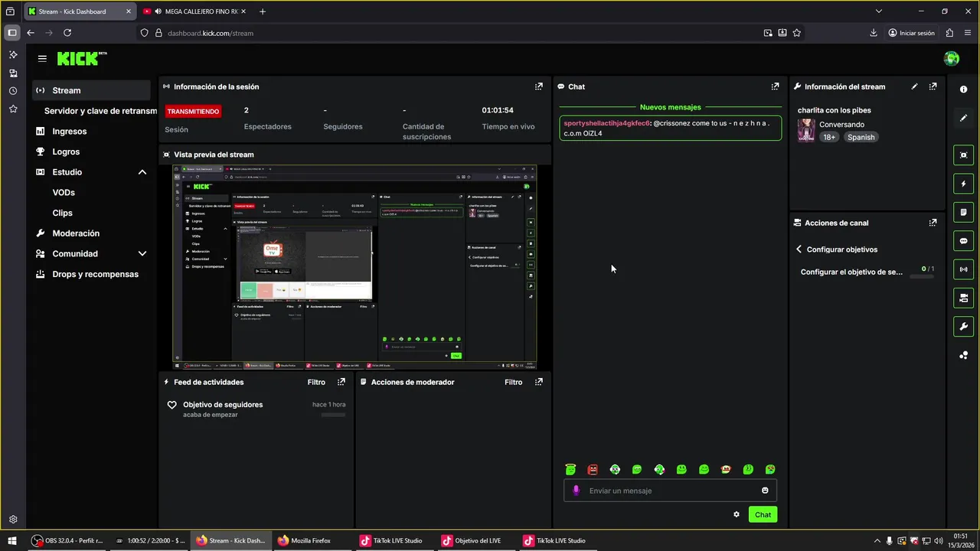Click the pencil icon in right sidebar
The image size is (980, 551).
click(963, 118)
